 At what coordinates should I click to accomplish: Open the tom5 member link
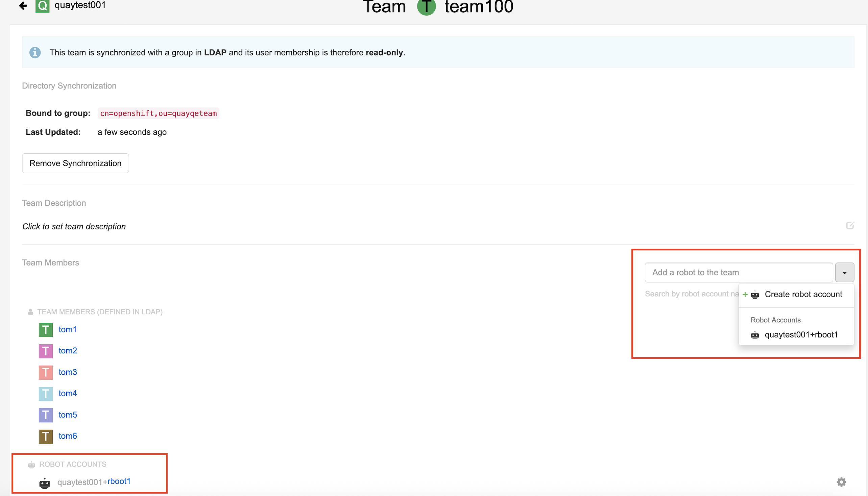click(x=68, y=415)
